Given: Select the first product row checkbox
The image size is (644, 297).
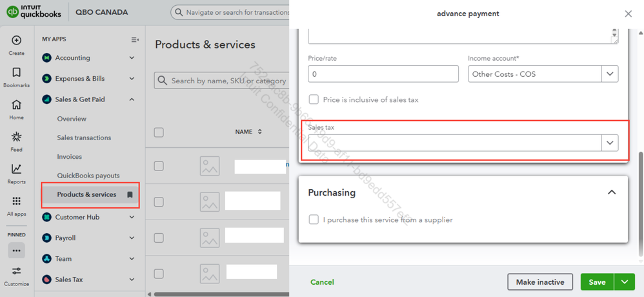Looking at the screenshot, I should click(159, 166).
